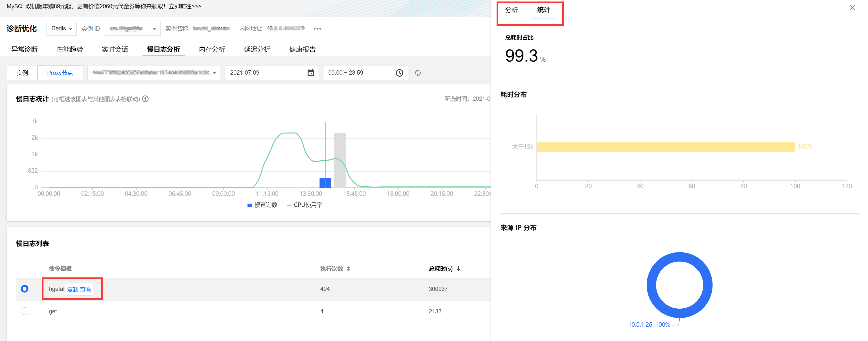
Task: Toggle CPU使用率 legend series
Action: point(305,205)
